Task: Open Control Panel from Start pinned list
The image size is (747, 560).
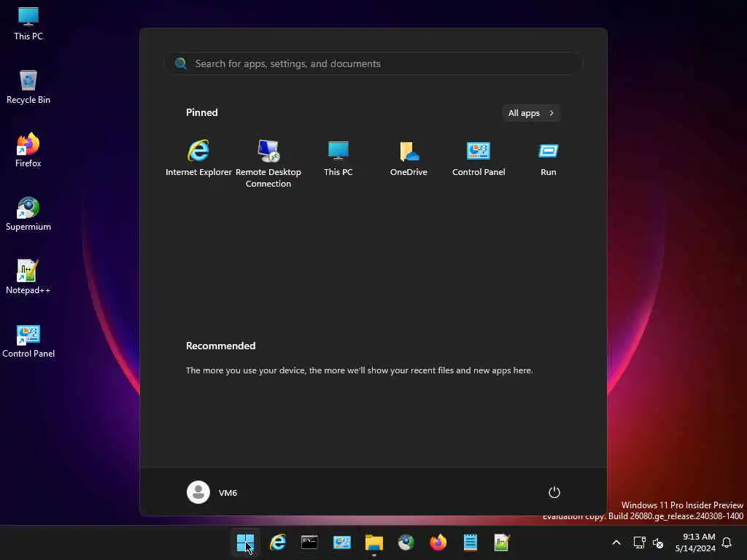Action: coord(479,158)
